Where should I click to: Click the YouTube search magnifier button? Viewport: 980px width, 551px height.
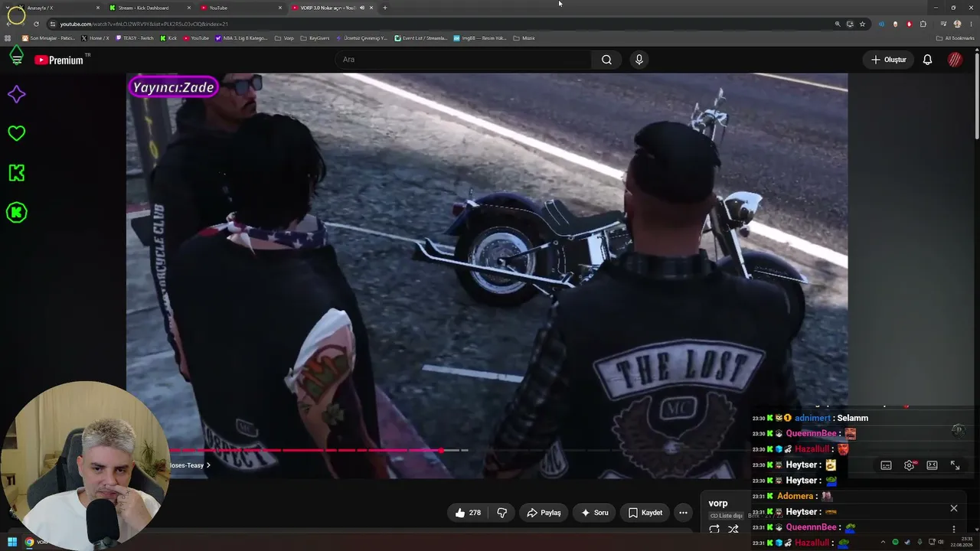(606, 60)
